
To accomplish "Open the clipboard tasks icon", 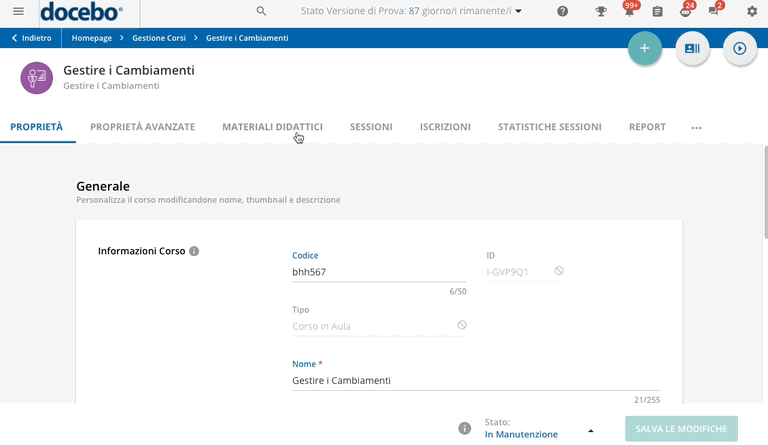I will pos(657,12).
